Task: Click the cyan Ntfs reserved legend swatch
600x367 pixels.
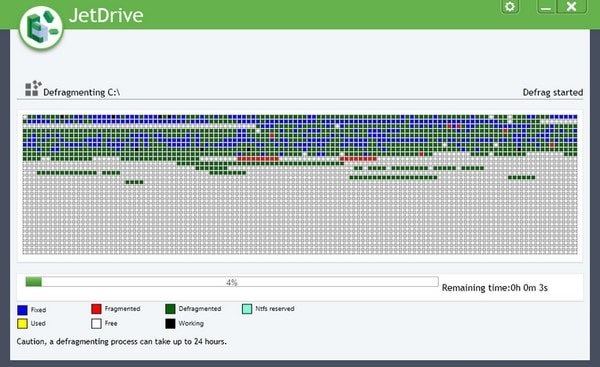Action: point(247,309)
